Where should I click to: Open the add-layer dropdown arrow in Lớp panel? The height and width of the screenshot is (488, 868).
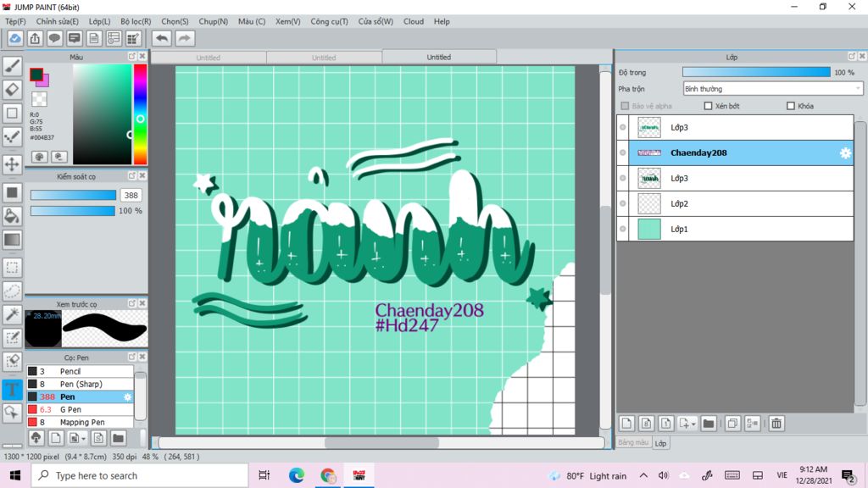[693, 424]
